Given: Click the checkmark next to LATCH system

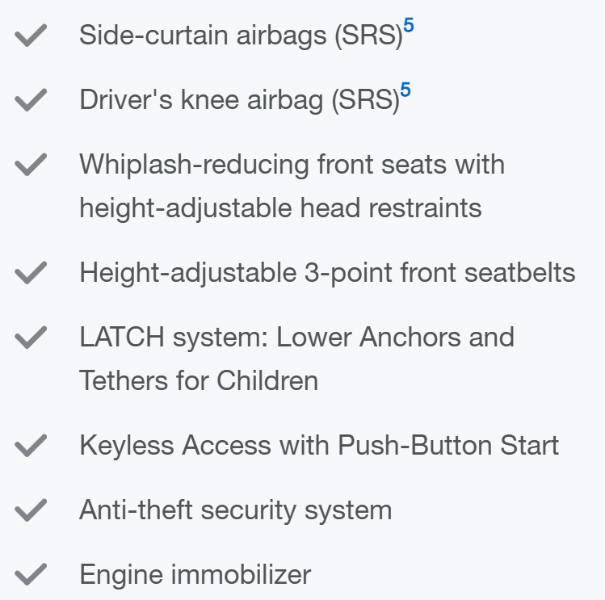Looking at the screenshot, I should (33, 338).
